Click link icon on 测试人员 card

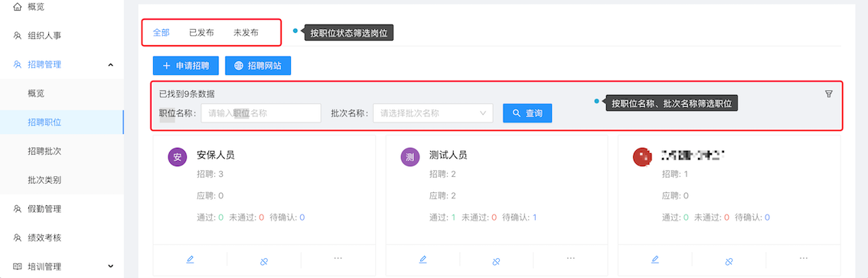click(497, 261)
